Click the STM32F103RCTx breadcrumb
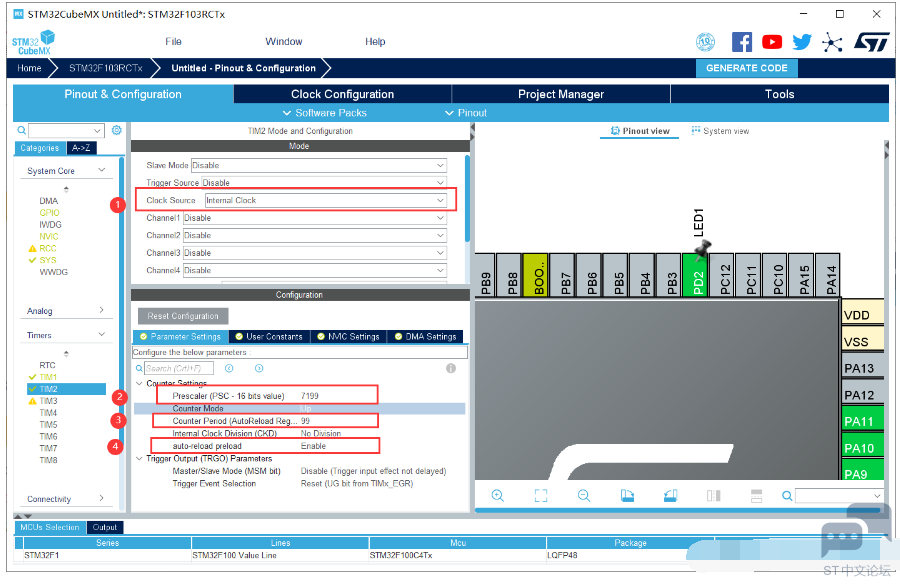This screenshot has width=900, height=586. coord(106,68)
